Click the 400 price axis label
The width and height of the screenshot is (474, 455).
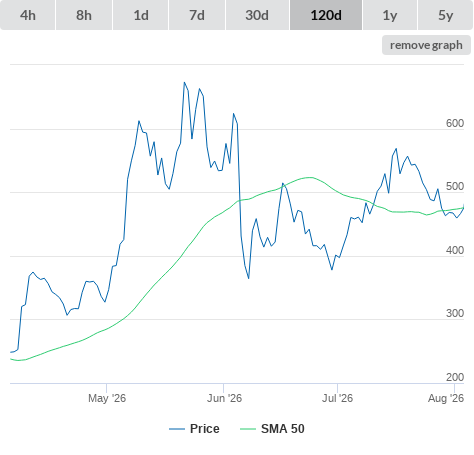(455, 250)
